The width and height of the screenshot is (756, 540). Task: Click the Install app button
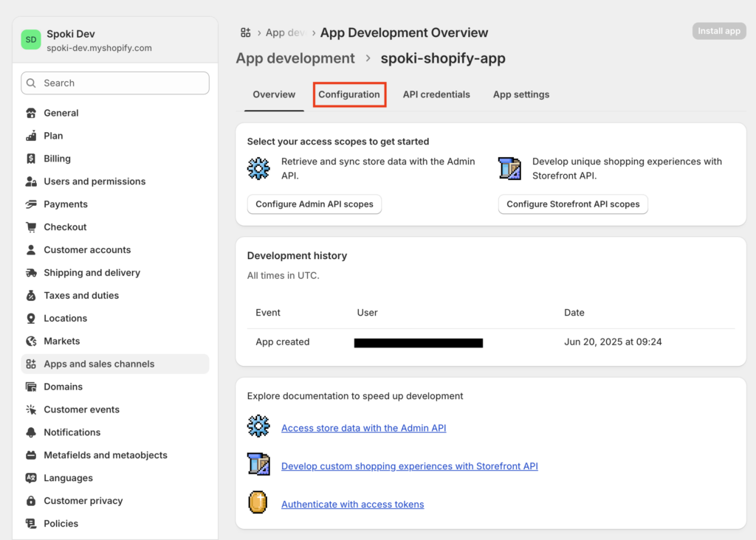tap(719, 31)
